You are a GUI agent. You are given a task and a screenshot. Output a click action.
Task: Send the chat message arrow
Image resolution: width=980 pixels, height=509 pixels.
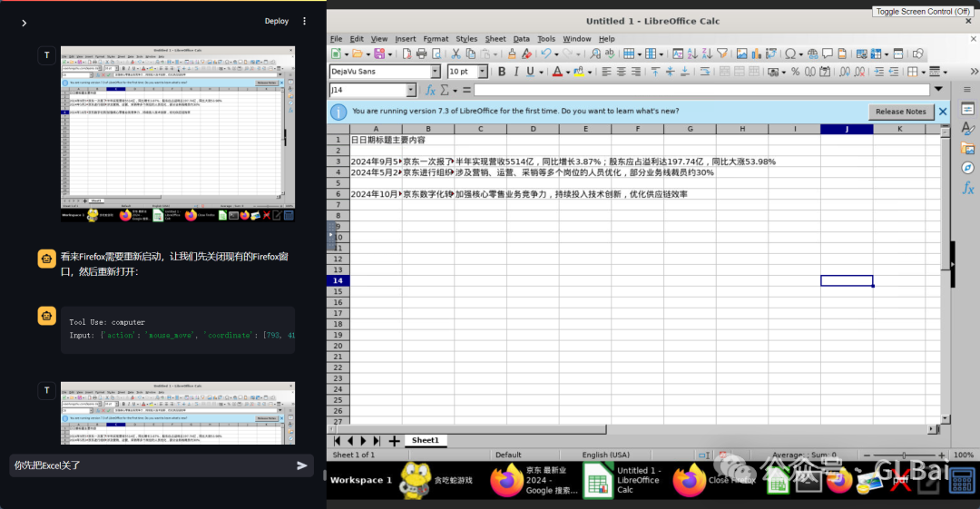coord(302,465)
